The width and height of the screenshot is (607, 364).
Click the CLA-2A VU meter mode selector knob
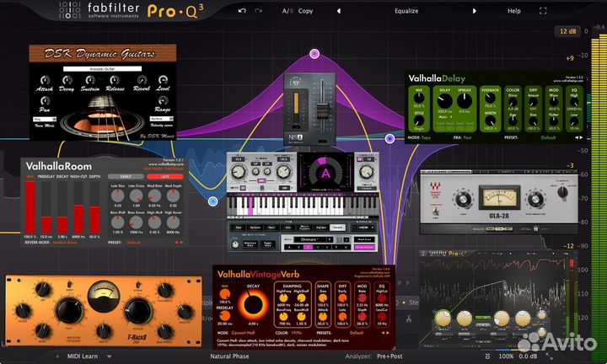click(x=562, y=191)
